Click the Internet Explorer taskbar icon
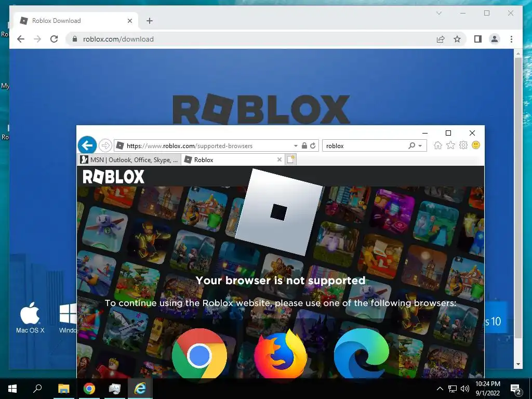This screenshot has width=532, height=399. click(140, 389)
